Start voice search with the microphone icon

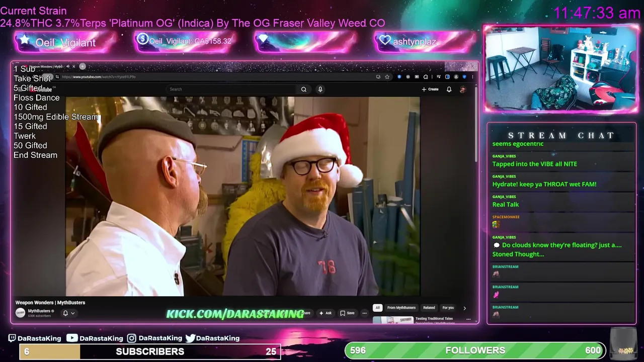point(320,89)
